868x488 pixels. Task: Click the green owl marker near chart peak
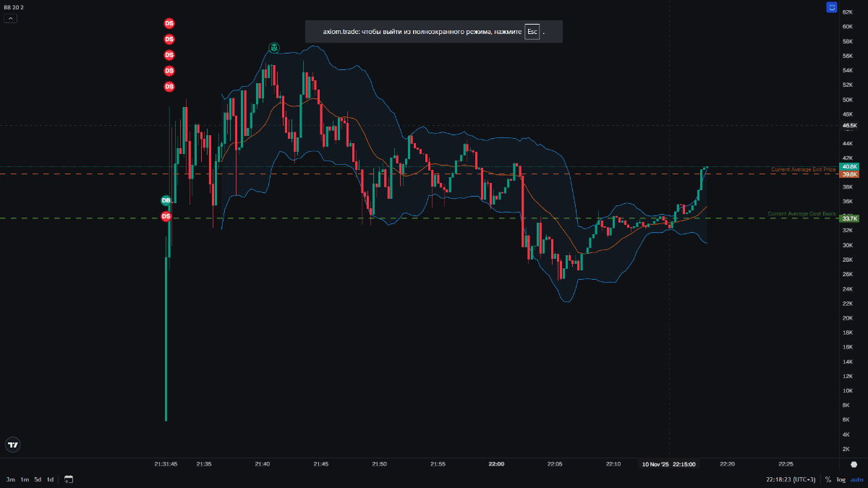click(274, 48)
